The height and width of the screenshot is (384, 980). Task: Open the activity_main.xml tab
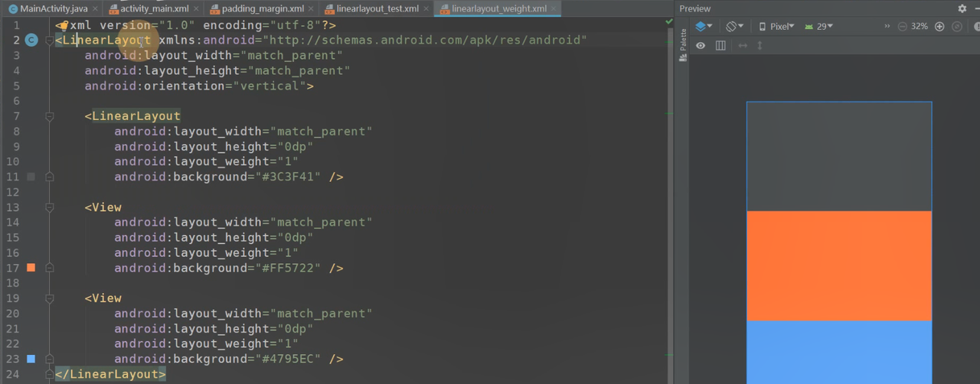(x=153, y=8)
